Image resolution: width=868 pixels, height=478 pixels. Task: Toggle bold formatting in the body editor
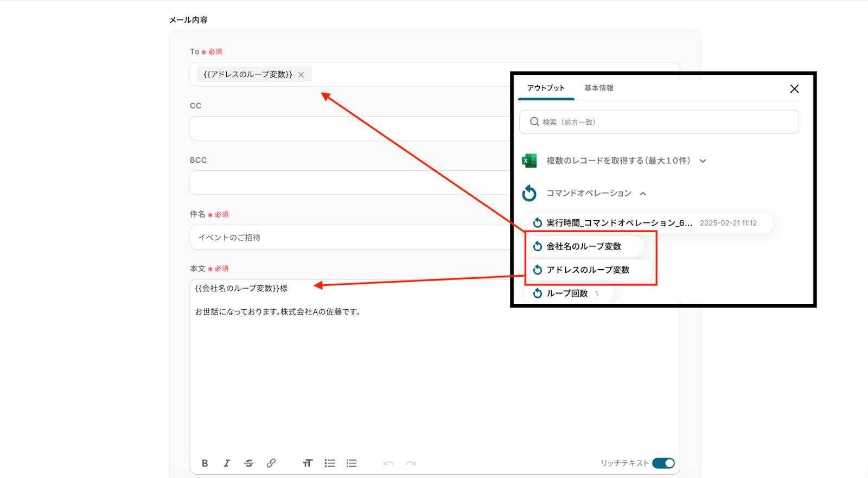click(x=205, y=463)
